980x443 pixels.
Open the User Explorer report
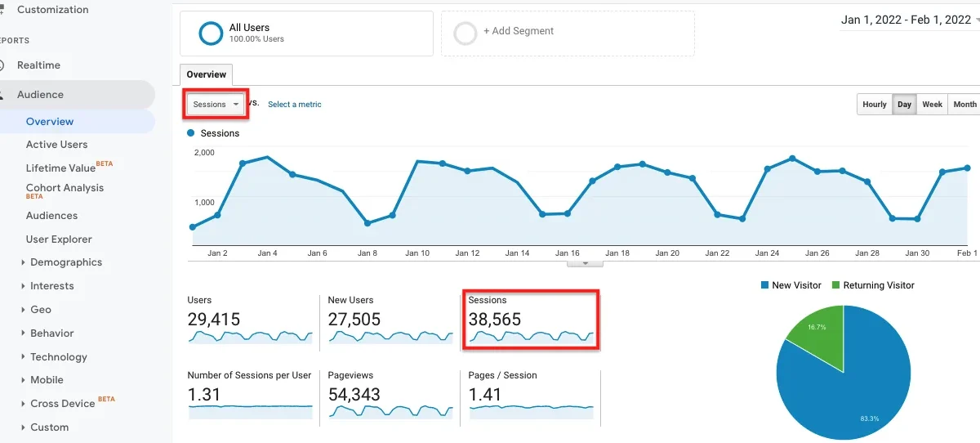tap(59, 239)
